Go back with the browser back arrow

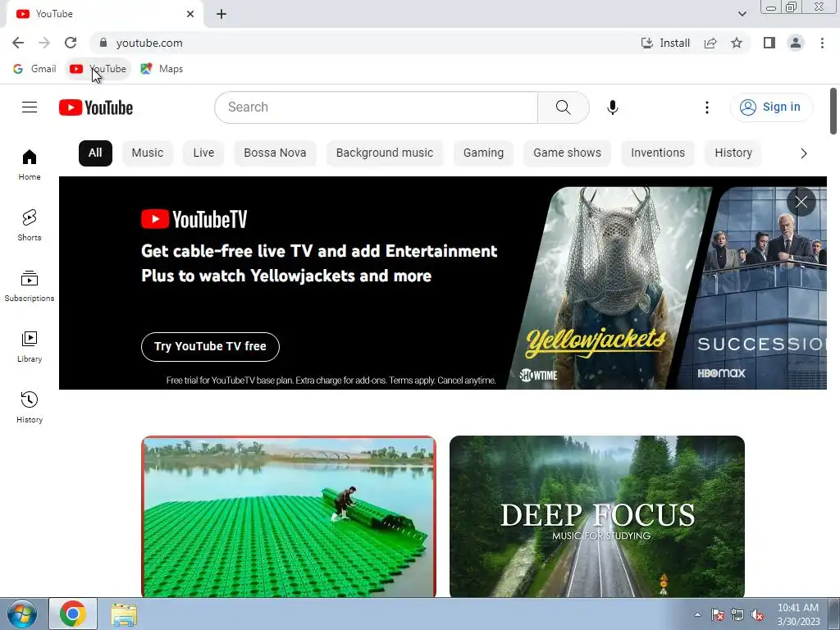18,43
